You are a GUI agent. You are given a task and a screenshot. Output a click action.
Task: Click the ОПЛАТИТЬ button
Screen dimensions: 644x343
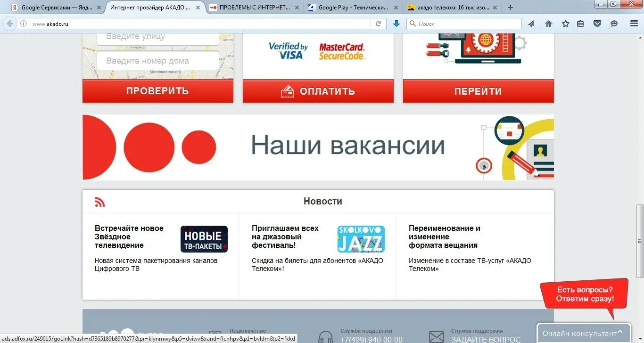(318, 91)
